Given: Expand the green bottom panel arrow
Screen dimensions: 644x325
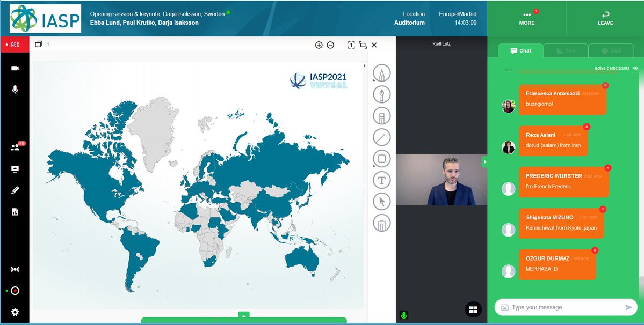Looking at the screenshot, I should coord(244,315).
